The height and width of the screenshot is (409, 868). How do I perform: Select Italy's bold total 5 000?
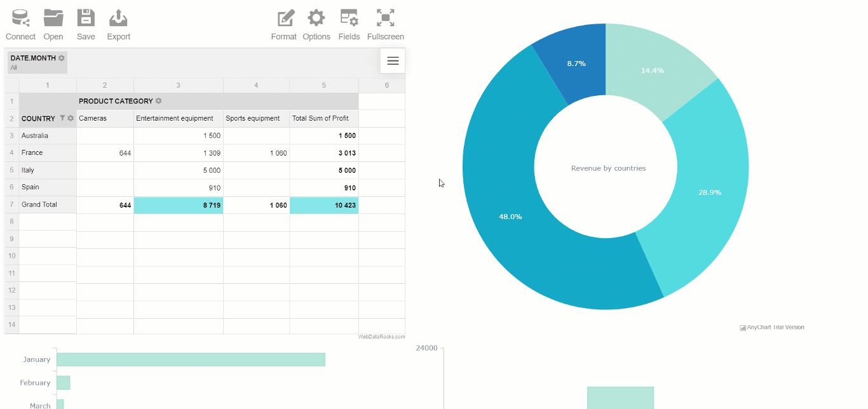324,170
